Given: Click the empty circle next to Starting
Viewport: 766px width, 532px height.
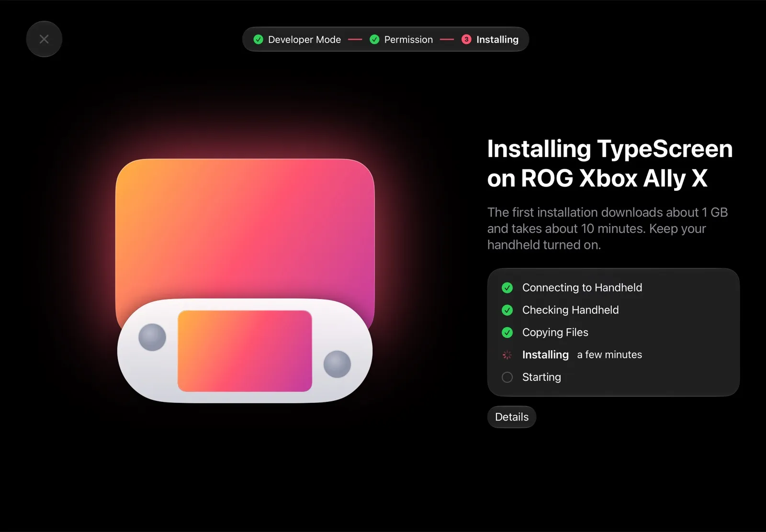Looking at the screenshot, I should (x=507, y=377).
